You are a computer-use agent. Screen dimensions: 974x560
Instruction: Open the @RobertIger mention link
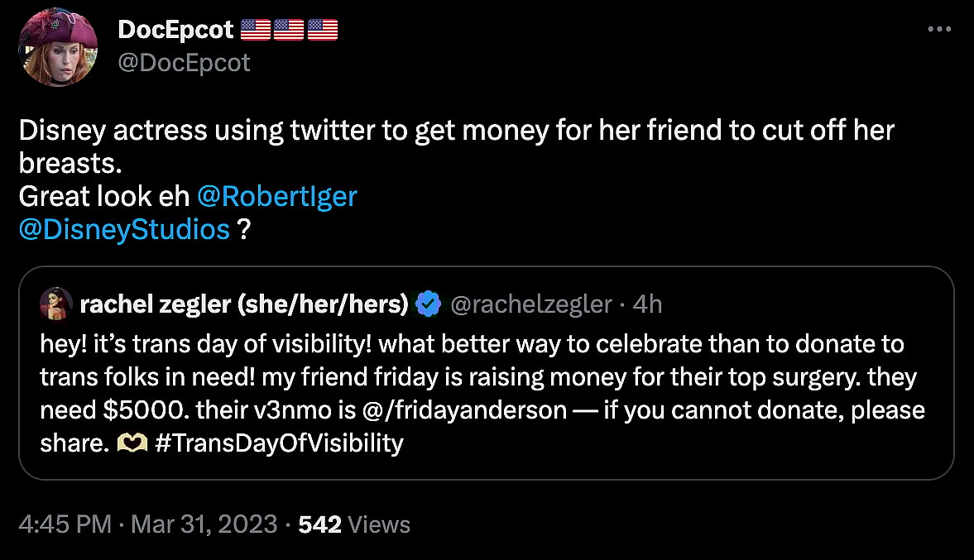pyautogui.click(x=277, y=196)
